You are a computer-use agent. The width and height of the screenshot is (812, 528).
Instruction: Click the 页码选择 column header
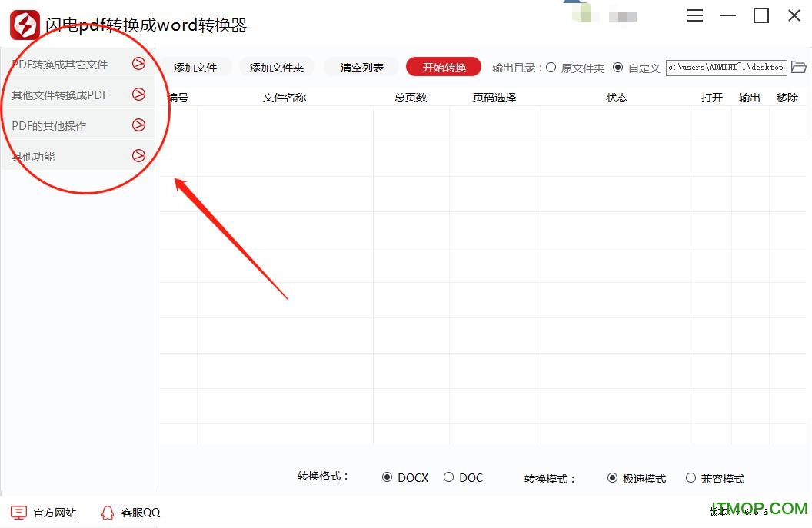[x=494, y=98]
